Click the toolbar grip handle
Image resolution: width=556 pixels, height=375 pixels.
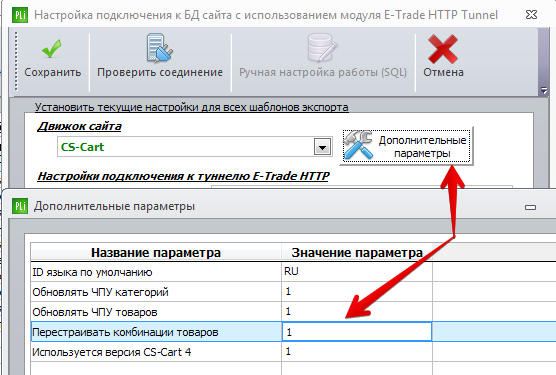(16, 61)
